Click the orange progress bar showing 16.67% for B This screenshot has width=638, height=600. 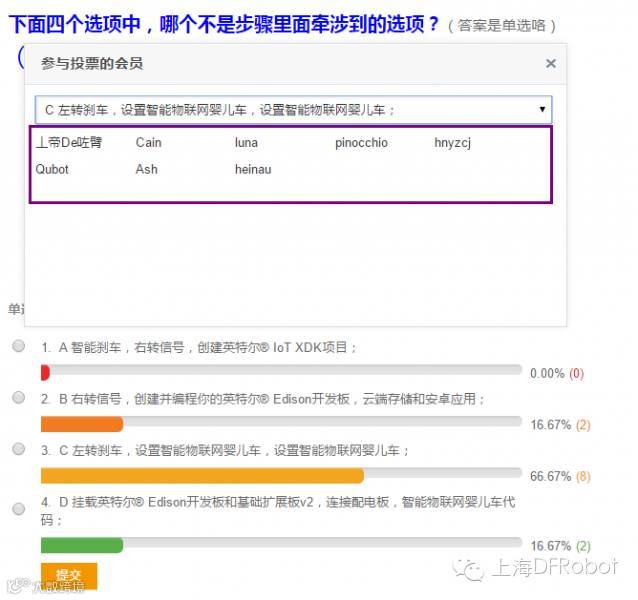pyautogui.click(x=82, y=424)
